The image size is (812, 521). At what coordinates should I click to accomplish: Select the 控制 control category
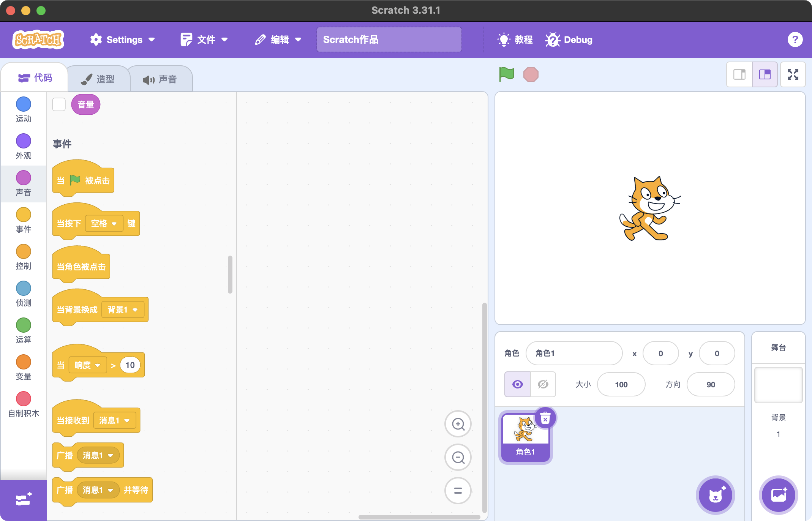(x=24, y=257)
